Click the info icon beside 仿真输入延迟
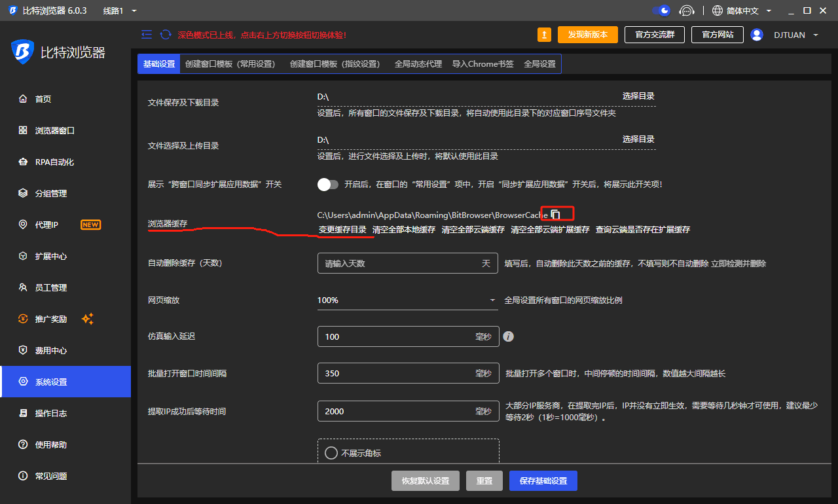This screenshot has height=504, width=838. pyautogui.click(x=508, y=336)
